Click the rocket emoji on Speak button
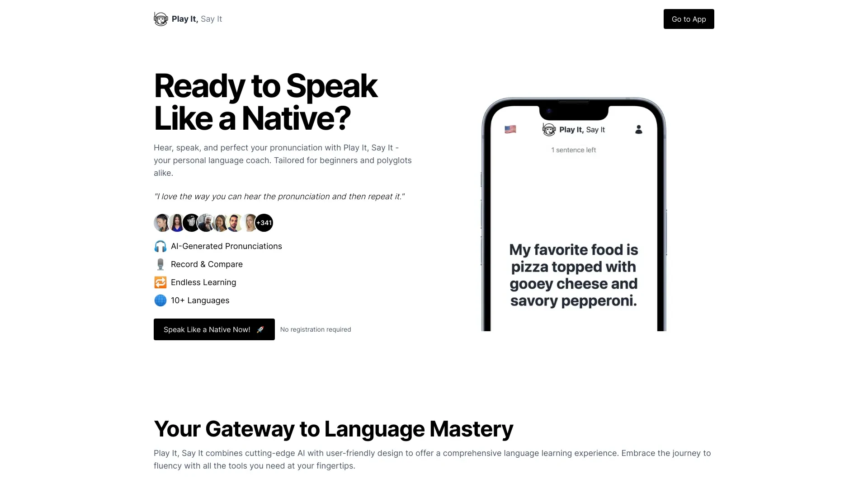 coord(260,329)
